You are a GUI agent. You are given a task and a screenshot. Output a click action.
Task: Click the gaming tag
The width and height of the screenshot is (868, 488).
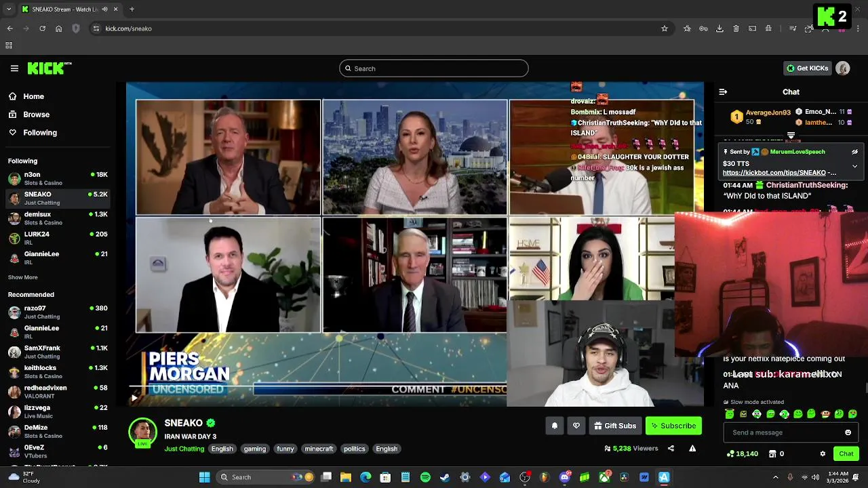[x=255, y=449]
